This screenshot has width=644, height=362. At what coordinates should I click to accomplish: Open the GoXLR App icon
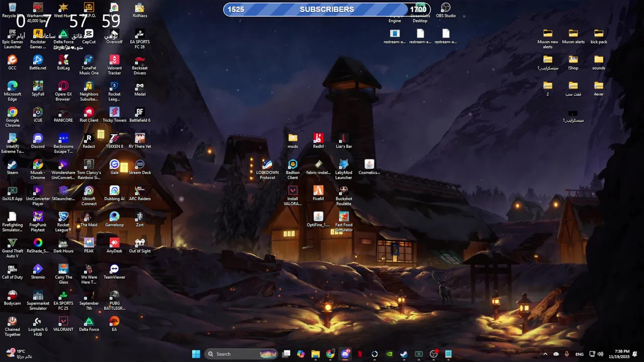coord(13,193)
